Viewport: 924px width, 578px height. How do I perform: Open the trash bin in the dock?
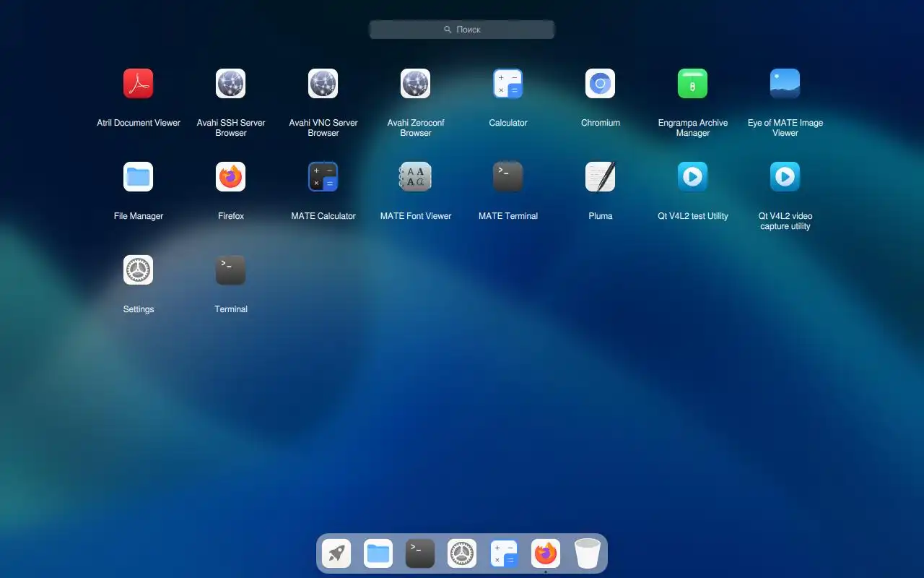pos(588,554)
